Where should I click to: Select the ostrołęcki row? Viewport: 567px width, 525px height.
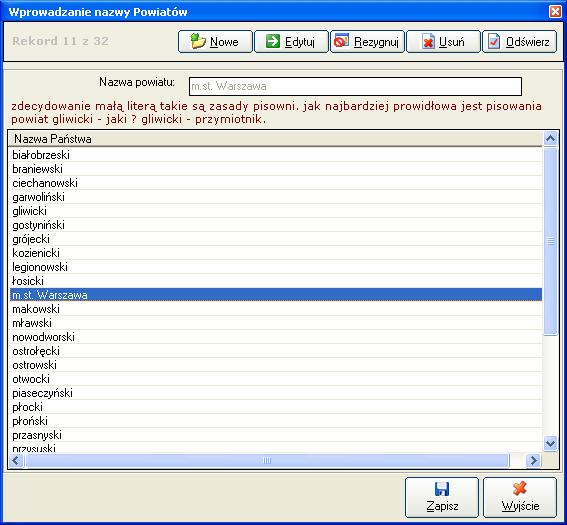click(275, 351)
